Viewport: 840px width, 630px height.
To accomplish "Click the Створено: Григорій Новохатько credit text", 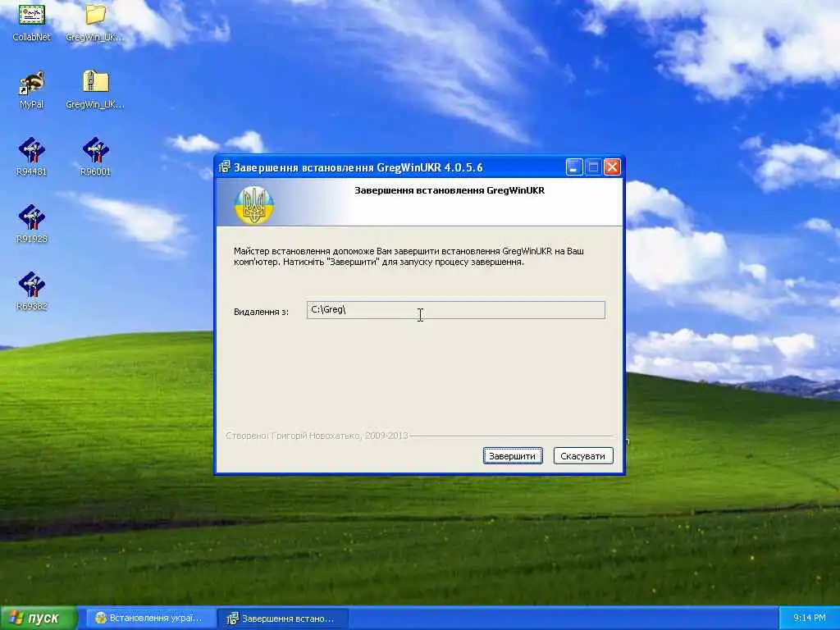I will coord(317,436).
